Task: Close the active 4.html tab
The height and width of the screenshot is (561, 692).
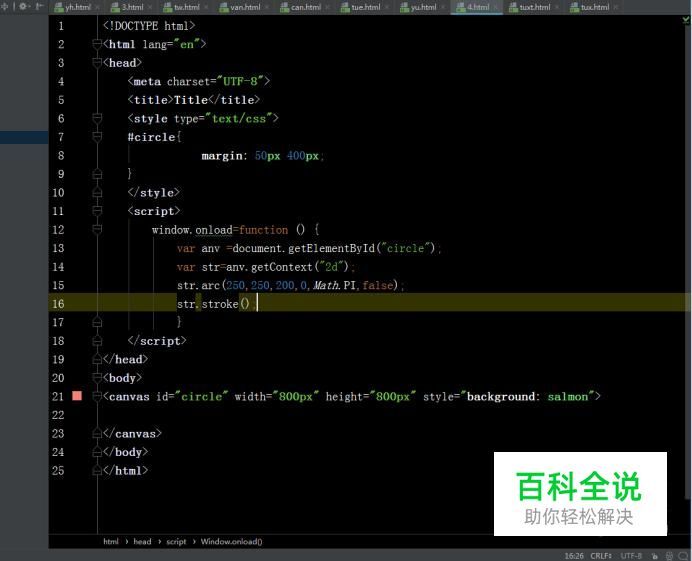Action: [x=496, y=7]
